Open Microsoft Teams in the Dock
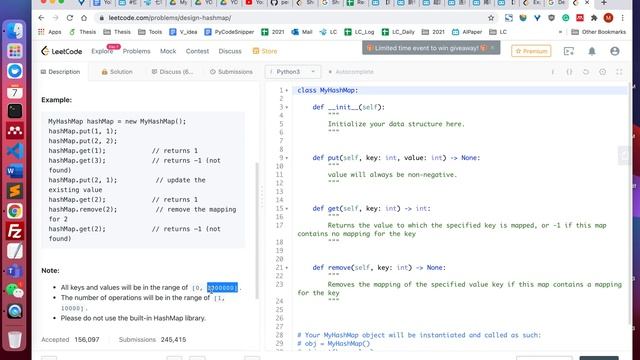This screenshot has width=640, height=360. (x=15, y=271)
